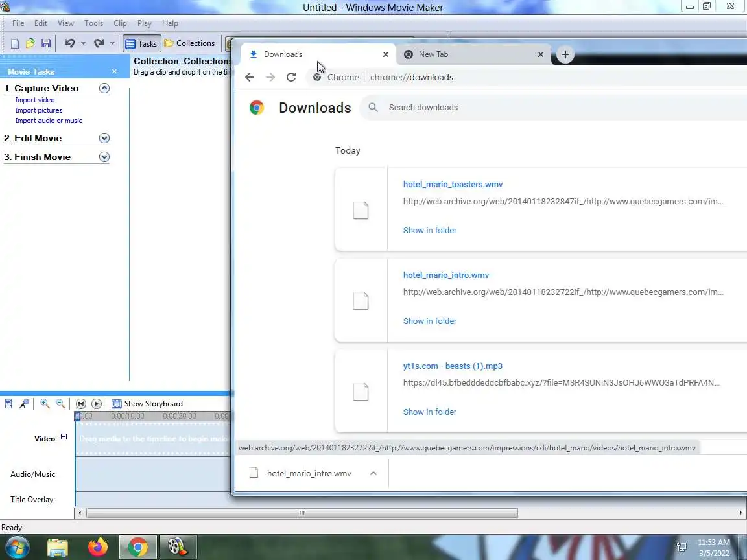
Task: Click the Set Audio Levels timeline icon
Action: [8, 404]
